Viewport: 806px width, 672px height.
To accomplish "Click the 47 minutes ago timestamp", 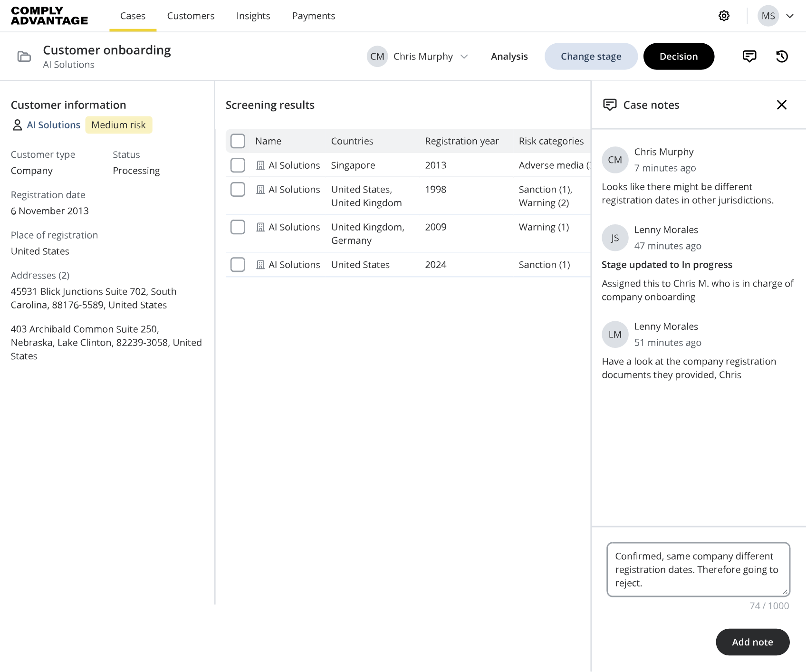I will point(668,246).
